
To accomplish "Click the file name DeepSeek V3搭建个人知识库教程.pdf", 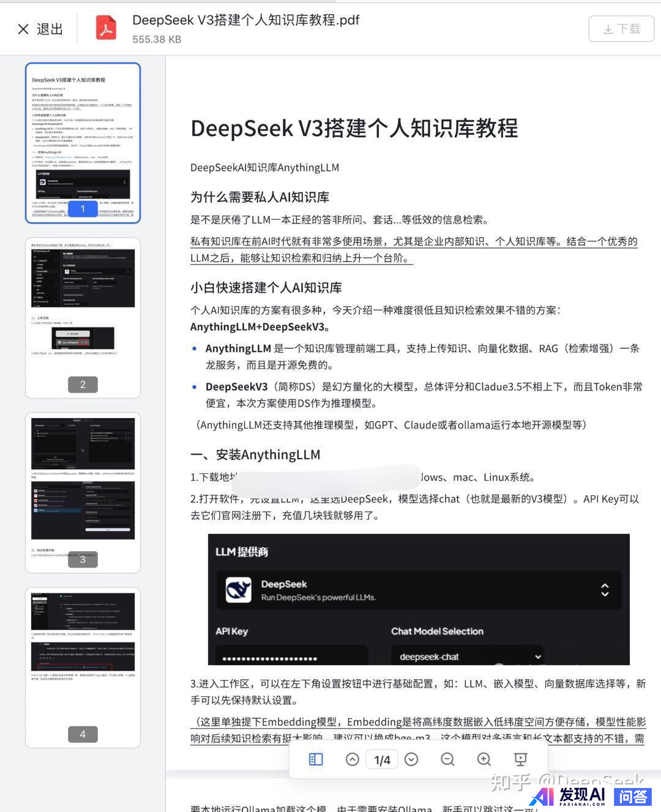I will pos(246,20).
